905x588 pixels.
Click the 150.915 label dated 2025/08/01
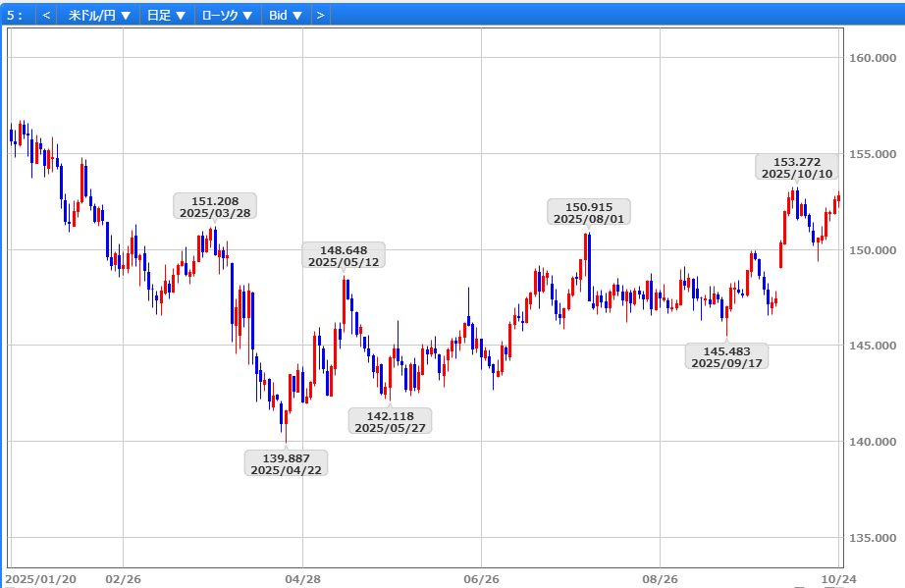588,213
